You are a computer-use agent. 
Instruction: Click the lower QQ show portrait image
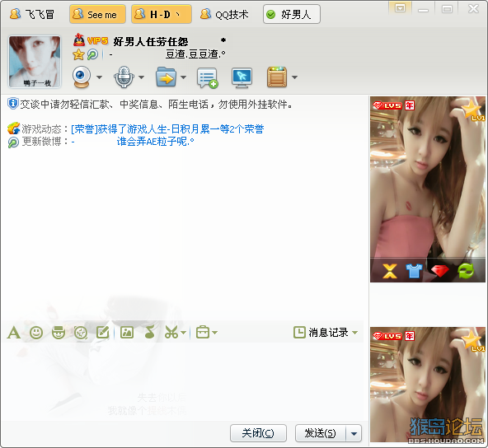pos(428,385)
